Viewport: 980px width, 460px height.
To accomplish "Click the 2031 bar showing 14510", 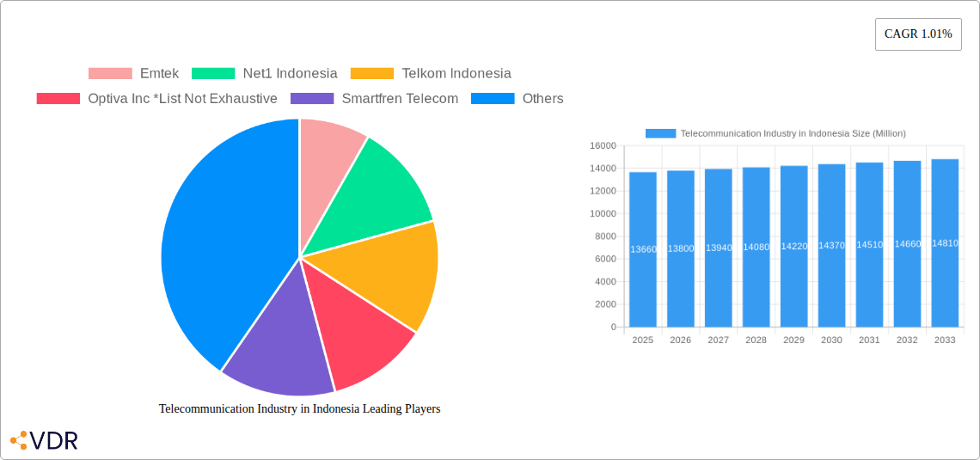I will pos(869,244).
